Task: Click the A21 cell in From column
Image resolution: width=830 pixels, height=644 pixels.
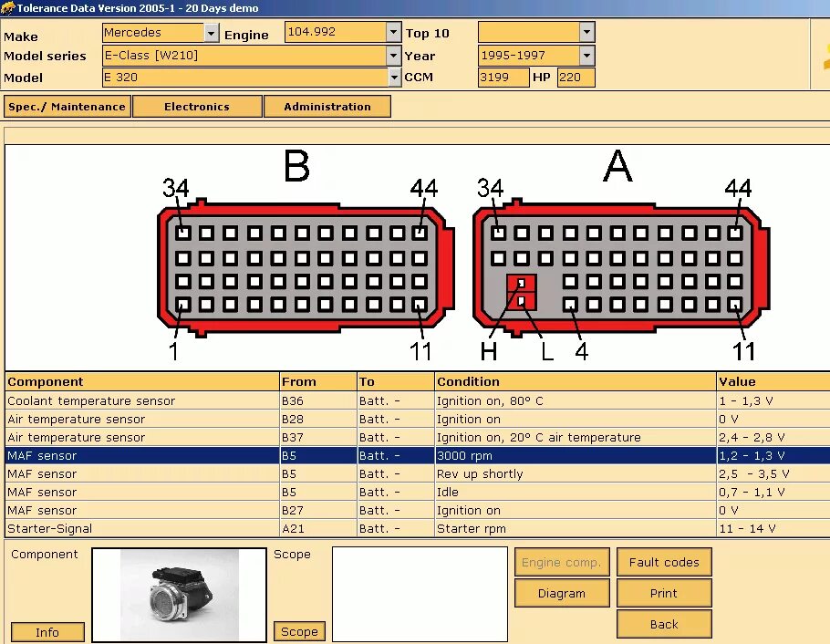Action: point(318,528)
